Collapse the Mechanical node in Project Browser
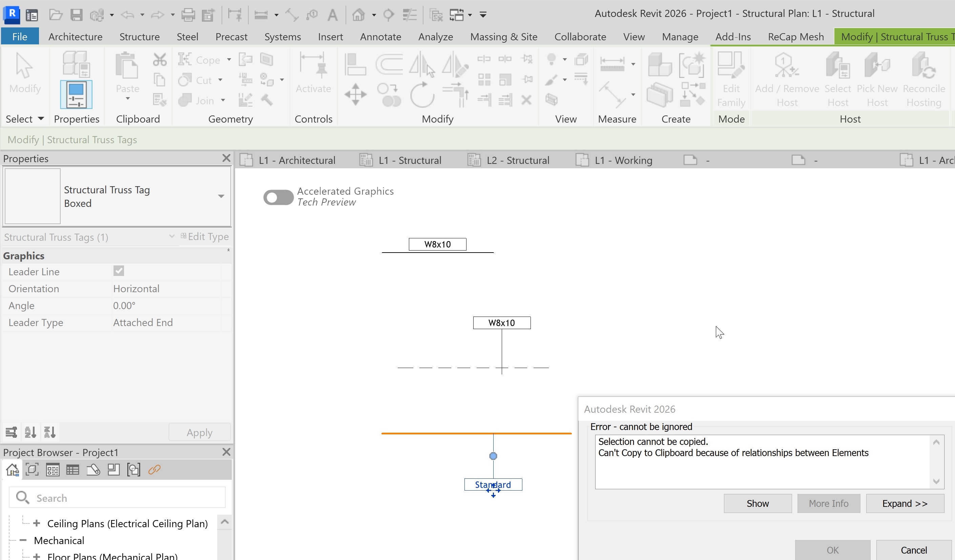 point(23,540)
